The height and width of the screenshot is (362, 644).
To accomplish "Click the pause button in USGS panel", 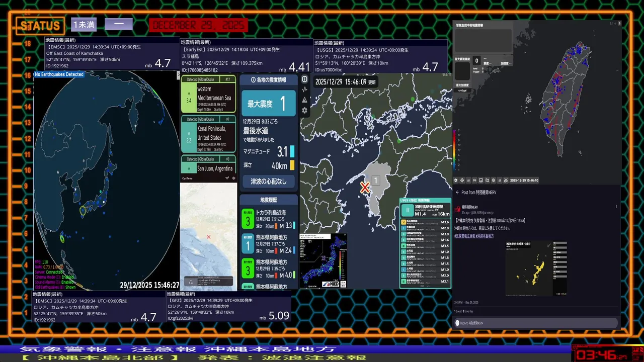I will [407, 210].
